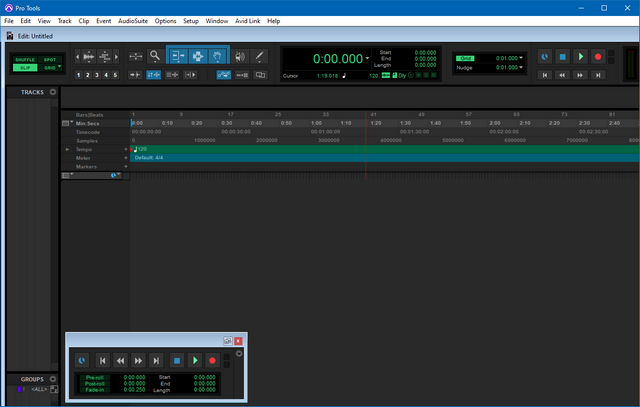Screen dimensions: 640x407
Task: Select the Scrubber speaker tool
Action: [239, 57]
